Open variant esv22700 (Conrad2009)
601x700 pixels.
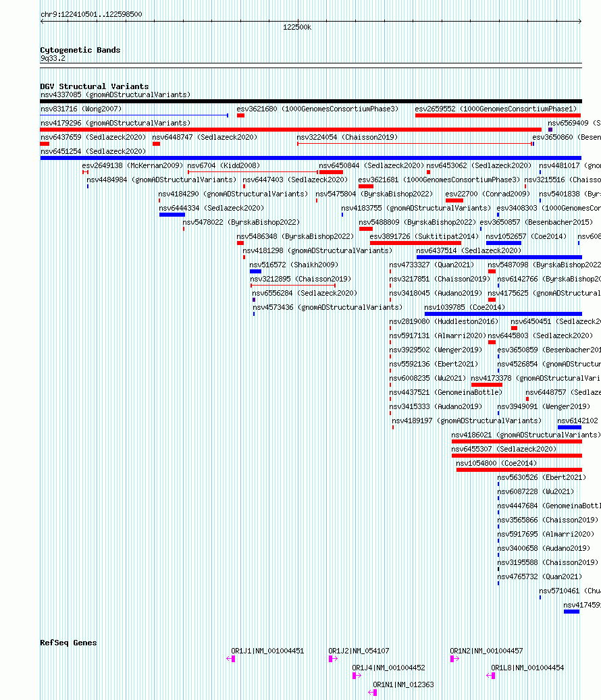(488, 194)
